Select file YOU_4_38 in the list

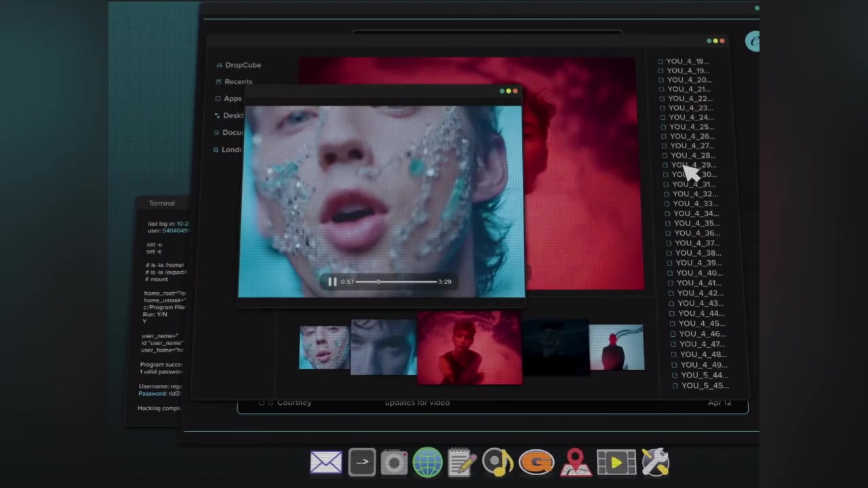[698, 253]
